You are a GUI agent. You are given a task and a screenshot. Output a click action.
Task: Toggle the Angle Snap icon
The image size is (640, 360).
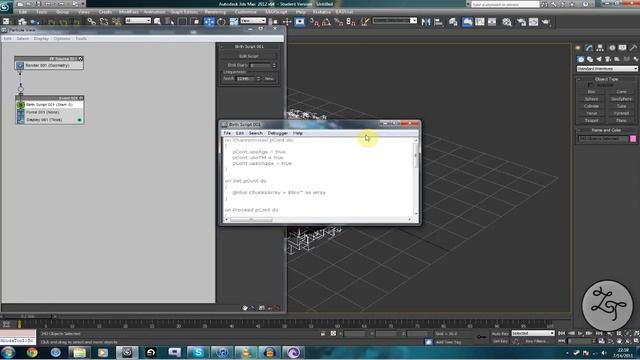pyautogui.click(x=326, y=22)
